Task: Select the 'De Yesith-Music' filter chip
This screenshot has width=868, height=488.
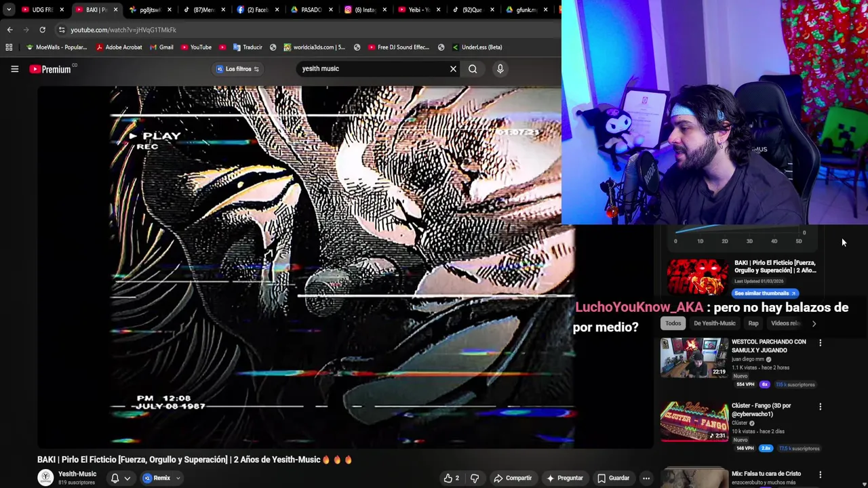Action: point(714,323)
